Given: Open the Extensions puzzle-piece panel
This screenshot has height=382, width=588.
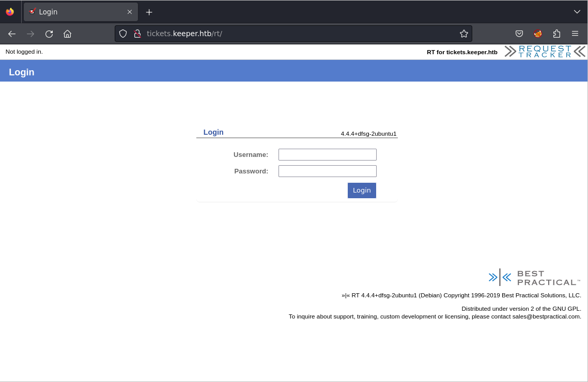Looking at the screenshot, I should point(556,34).
